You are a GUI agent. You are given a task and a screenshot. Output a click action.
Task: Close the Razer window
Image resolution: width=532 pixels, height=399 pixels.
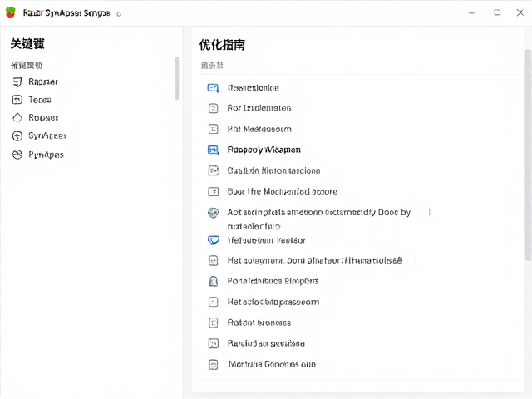click(x=520, y=13)
